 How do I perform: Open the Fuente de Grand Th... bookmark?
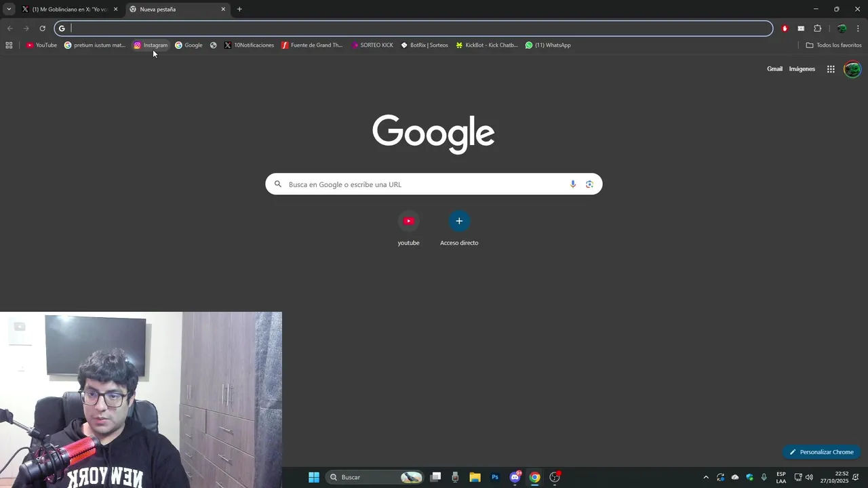click(x=312, y=45)
